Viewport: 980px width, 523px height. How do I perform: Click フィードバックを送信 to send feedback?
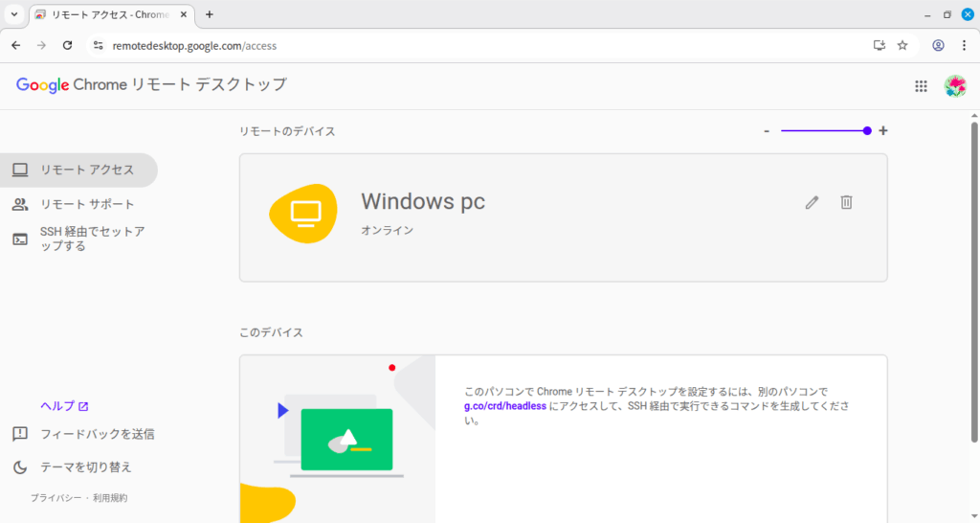[x=97, y=434]
